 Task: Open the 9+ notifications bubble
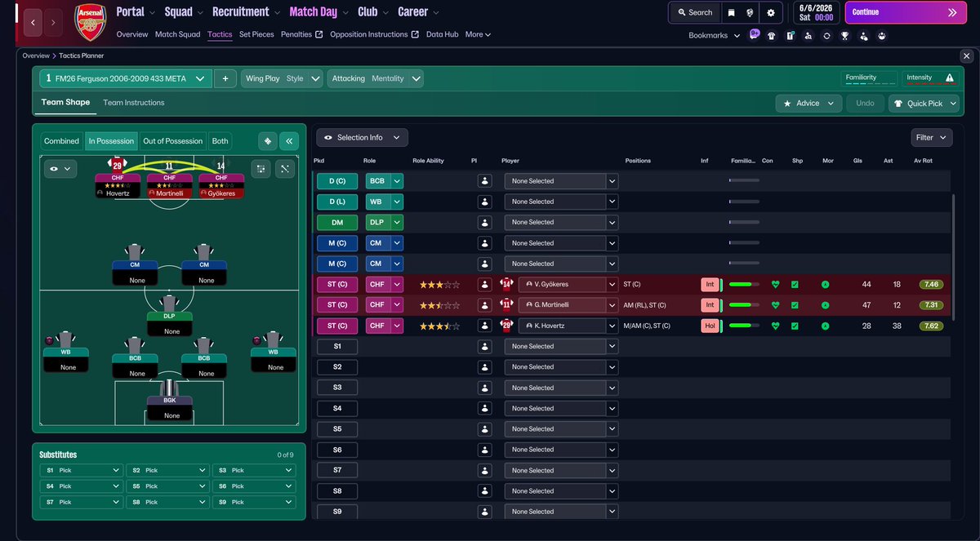754,35
